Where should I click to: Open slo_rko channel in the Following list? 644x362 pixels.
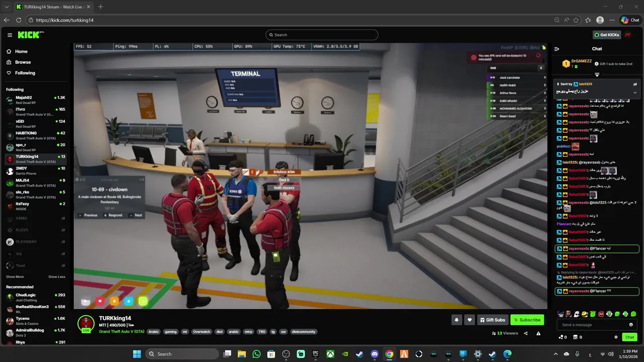point(35,194)
